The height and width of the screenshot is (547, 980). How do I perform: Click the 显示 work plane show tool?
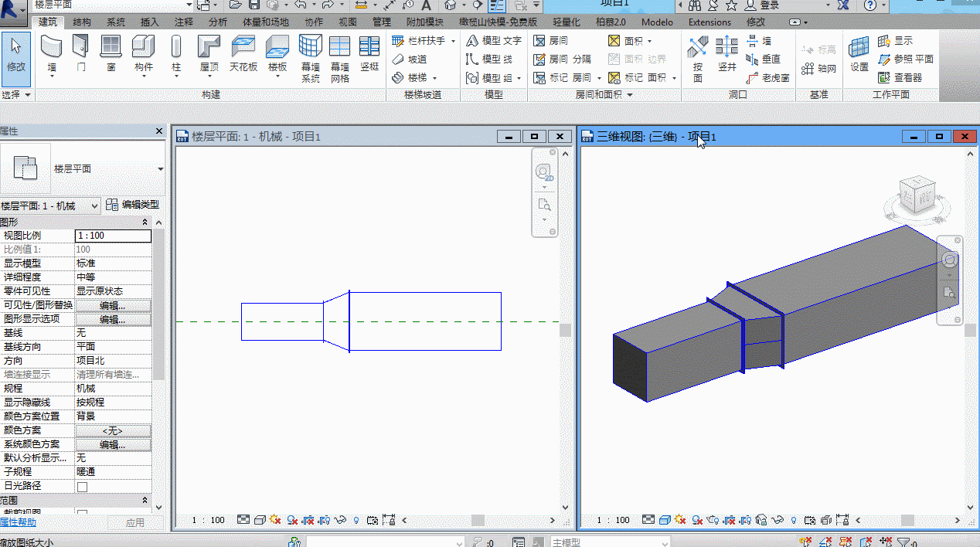pos(895,40)
